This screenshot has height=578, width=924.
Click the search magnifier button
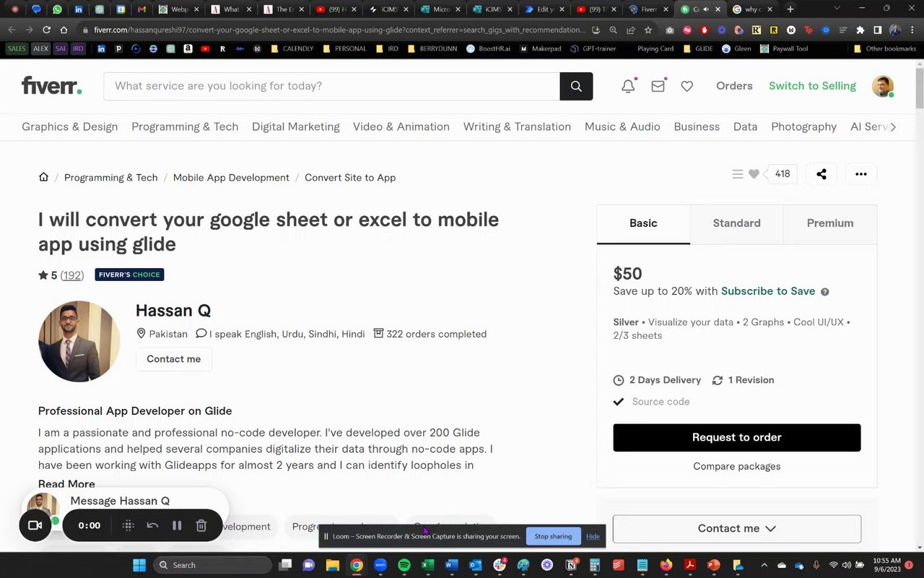point(576,86)
